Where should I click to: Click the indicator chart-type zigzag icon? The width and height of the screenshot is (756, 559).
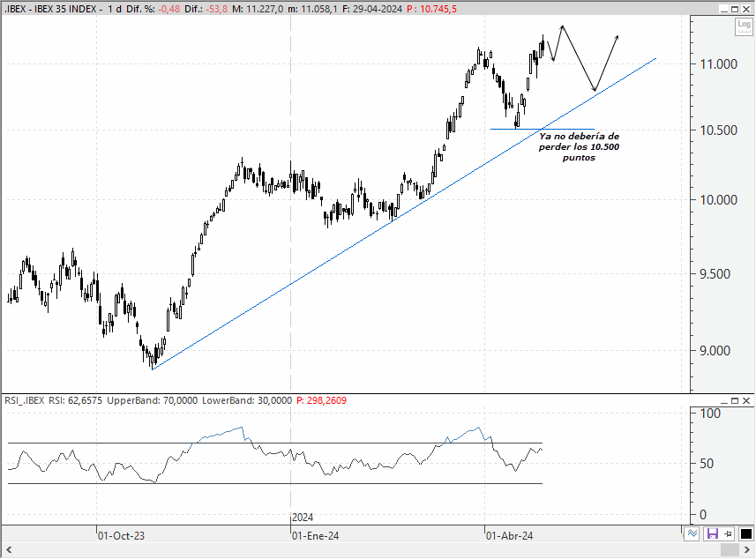(x=692, y=533)
